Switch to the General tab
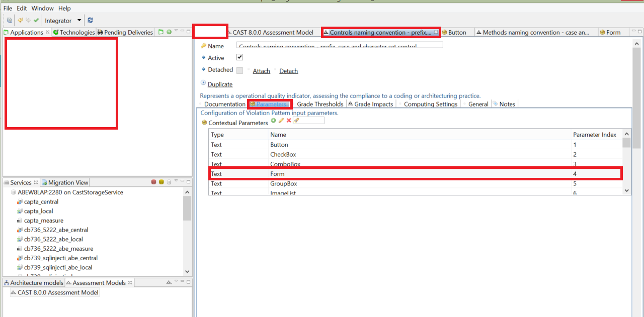 coord(478,104)
